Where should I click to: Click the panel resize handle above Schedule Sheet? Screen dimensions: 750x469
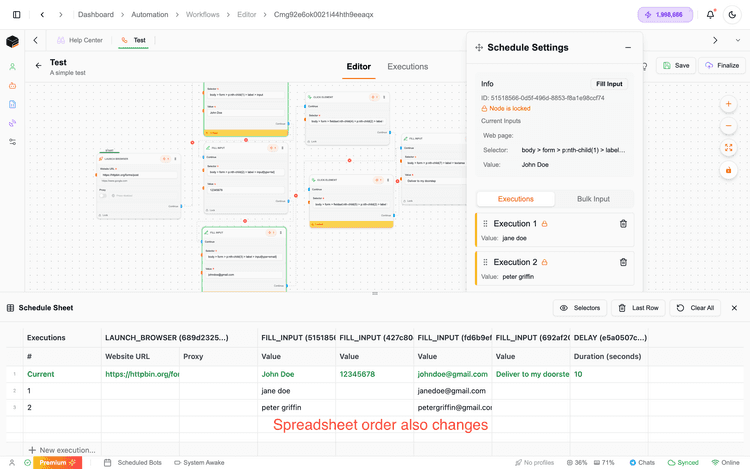pos(375,294)
